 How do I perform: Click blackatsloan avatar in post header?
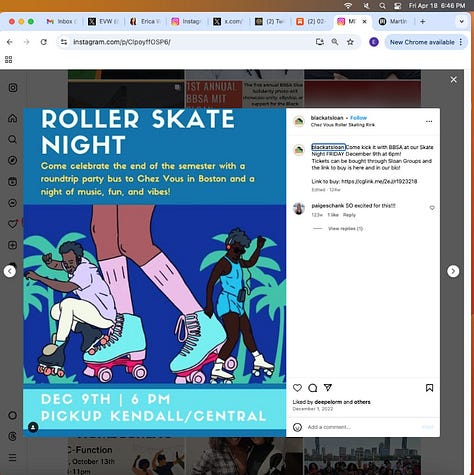pos(299,121)
